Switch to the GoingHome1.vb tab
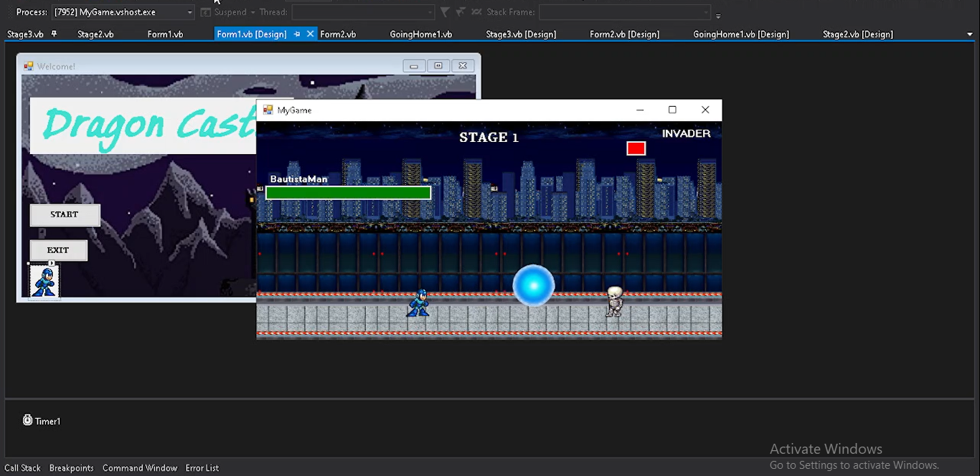This screenshot has width=980, height=476. [420, 34]
